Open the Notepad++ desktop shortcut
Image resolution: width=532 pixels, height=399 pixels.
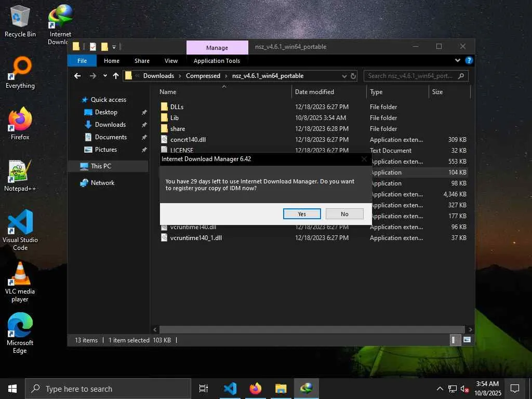pyautogui.click(x=20, y=176)
